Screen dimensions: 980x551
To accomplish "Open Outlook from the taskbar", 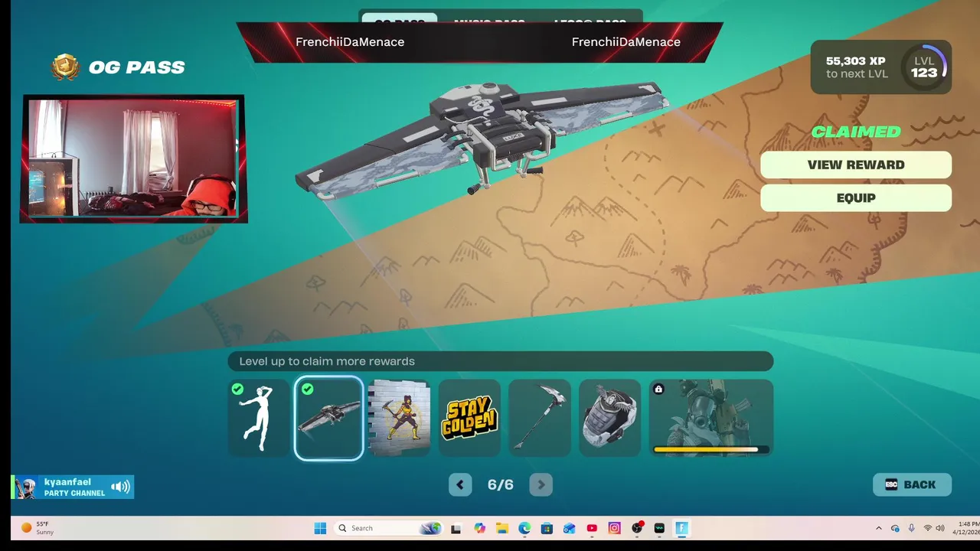I will point(569,528).
